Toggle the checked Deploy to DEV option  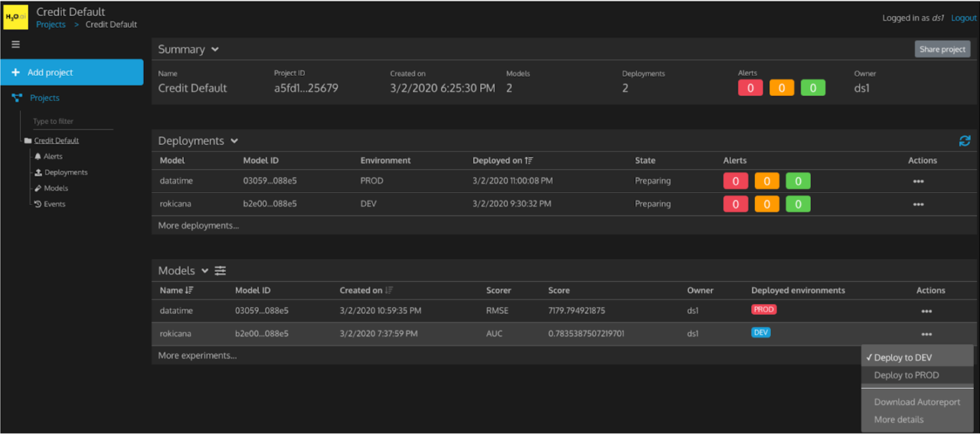902,357
